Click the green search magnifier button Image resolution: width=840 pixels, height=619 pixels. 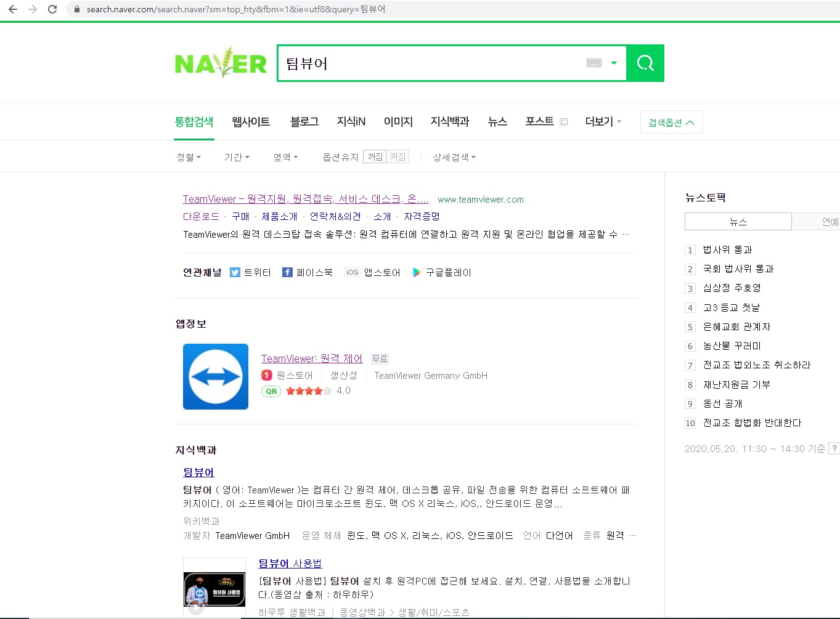645,63
